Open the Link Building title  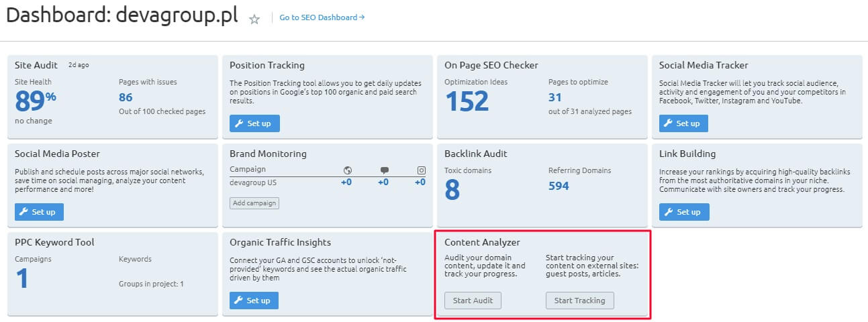click(x=687, y=154)
